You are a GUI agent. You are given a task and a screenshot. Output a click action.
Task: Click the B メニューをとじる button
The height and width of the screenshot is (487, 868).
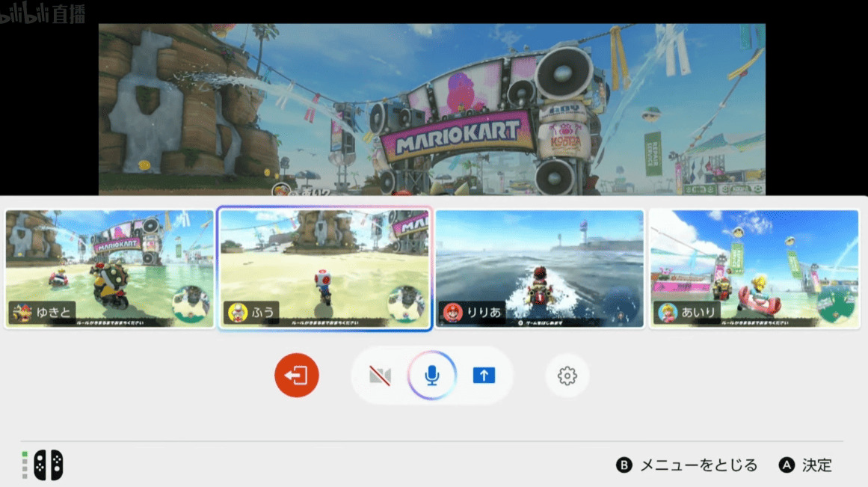coord(686,465)
